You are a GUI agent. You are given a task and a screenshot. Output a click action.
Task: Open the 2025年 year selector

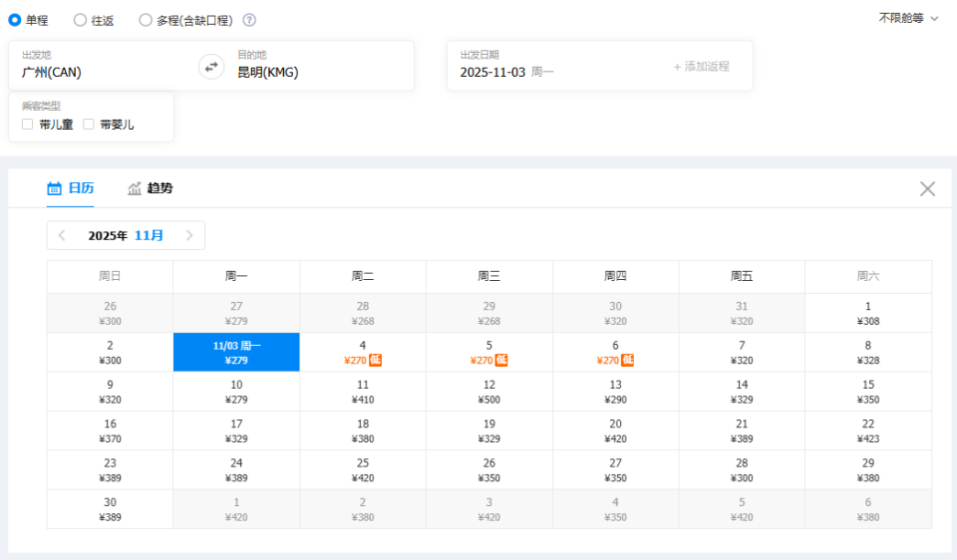(x=108, y=235)
